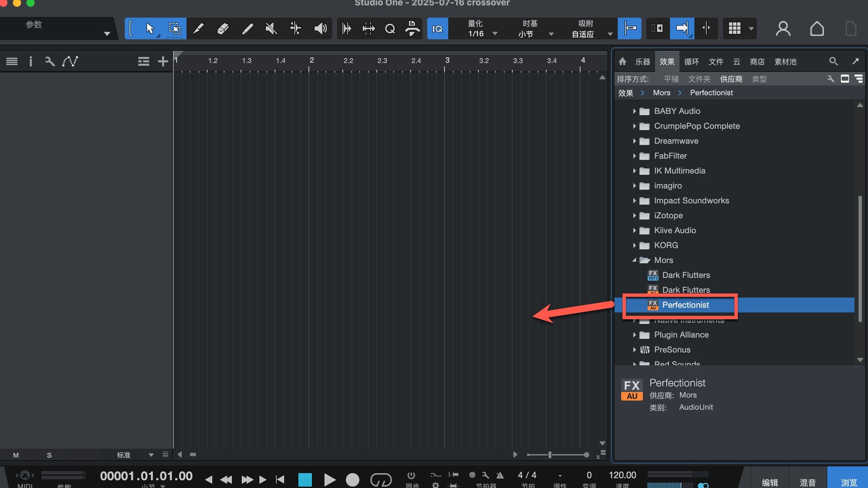Toggle the Loop transport button
Screen dimensions: 868x488
[381, 479]
